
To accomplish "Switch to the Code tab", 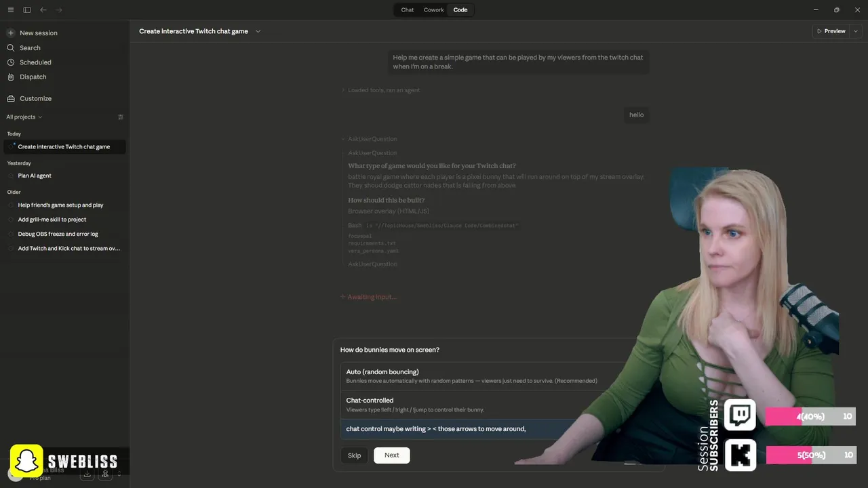I will point(460,10).
